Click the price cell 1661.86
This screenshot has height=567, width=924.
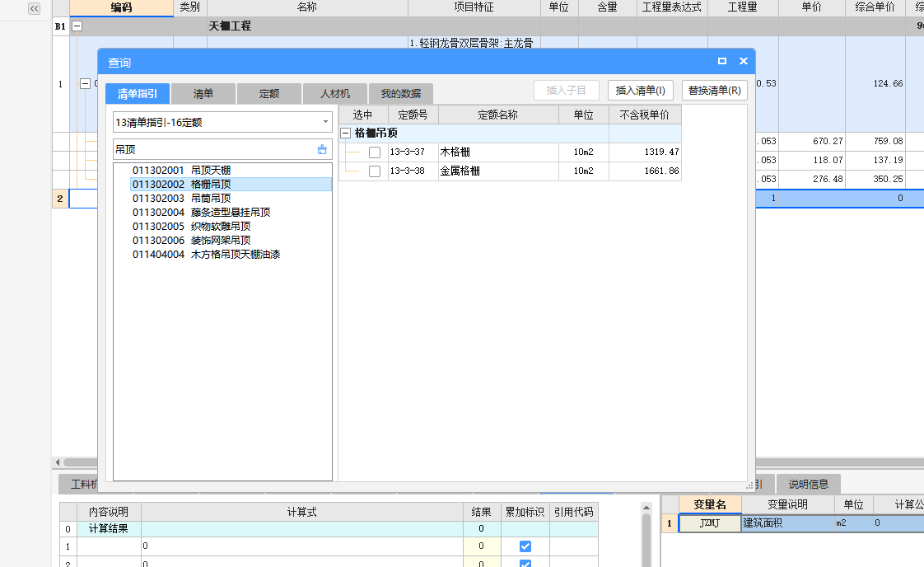click(x=646, y=171)
